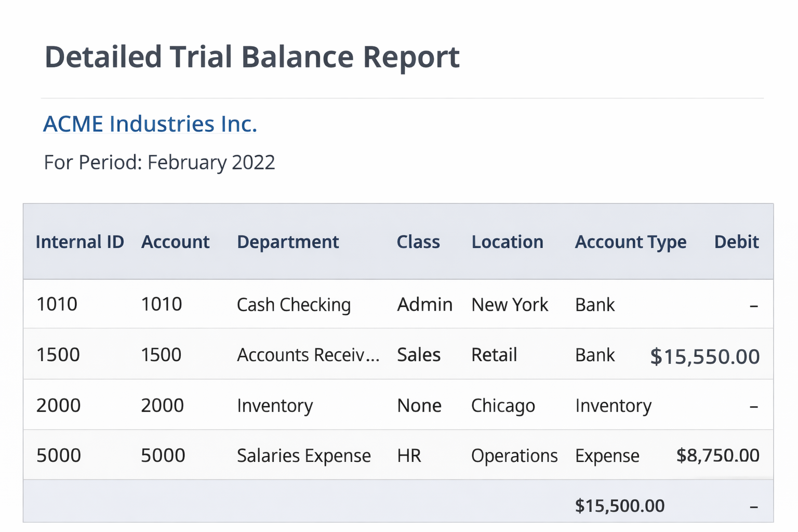Sort by the Account column header
The height and width of the screenshot is (532, 798).
click(x=175, y=242)
